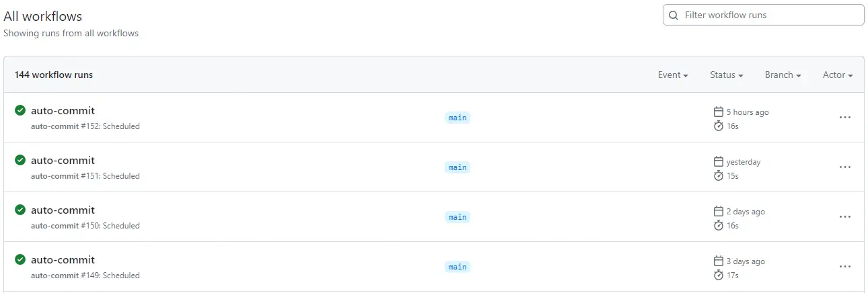Viewport: 868px width, 293px height.
Task: Open the Actor filter dropdown
Action: point(838,75)
